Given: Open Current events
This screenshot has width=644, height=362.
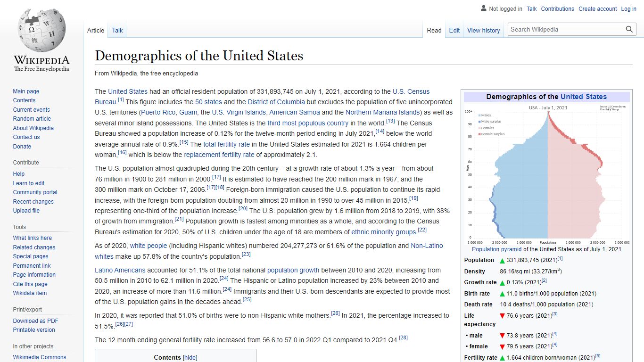Looking at the screenshot, I should coord(31,110).
